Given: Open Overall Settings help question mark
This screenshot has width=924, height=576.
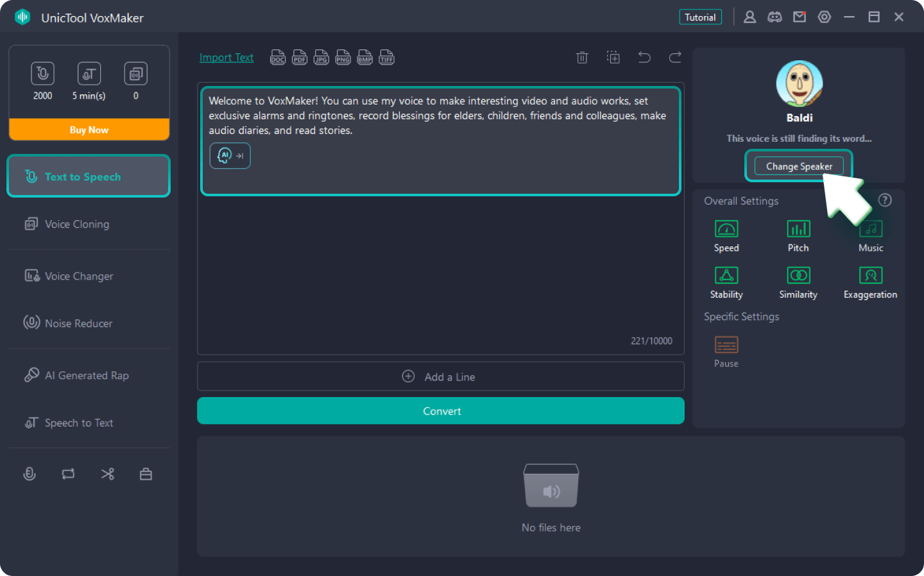Looking at the screenshot, I should click(885, 200).
